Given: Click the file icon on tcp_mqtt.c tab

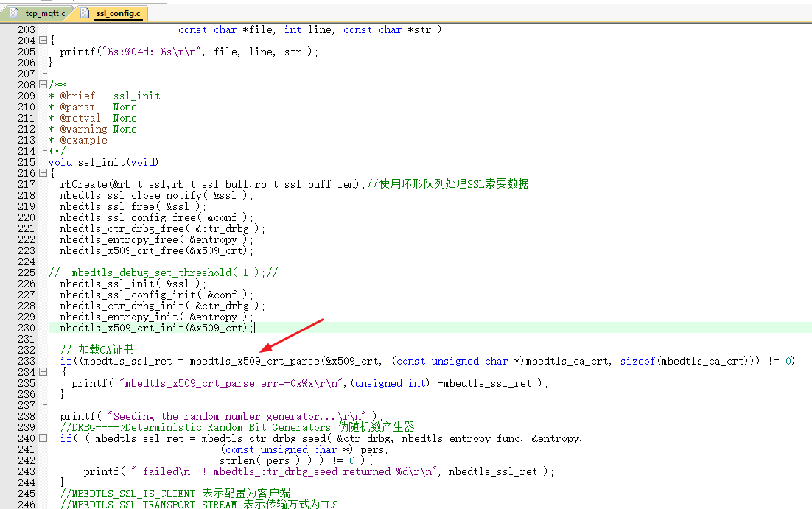Looking at the screenshot, I should tap(15, 13).
